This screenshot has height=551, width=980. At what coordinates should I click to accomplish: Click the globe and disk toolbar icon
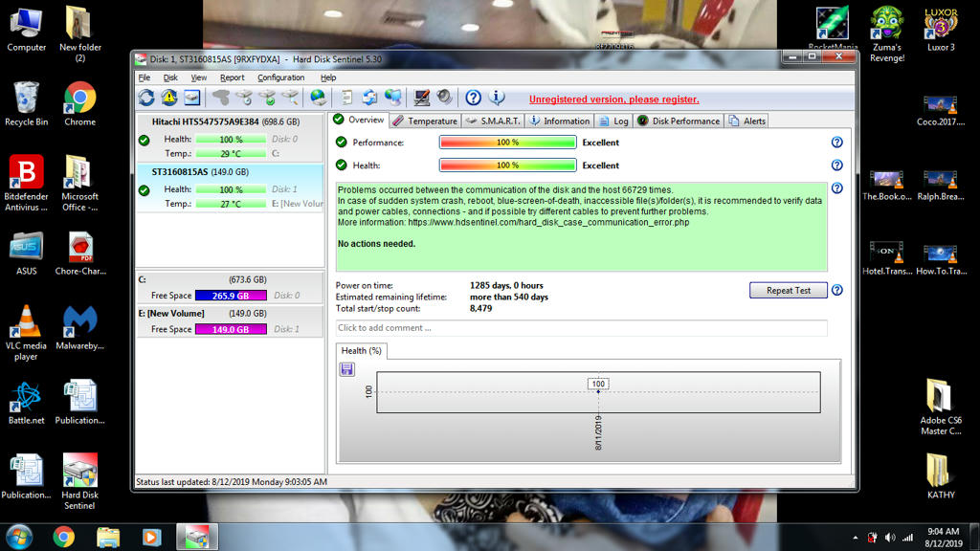tap(318, 98)
